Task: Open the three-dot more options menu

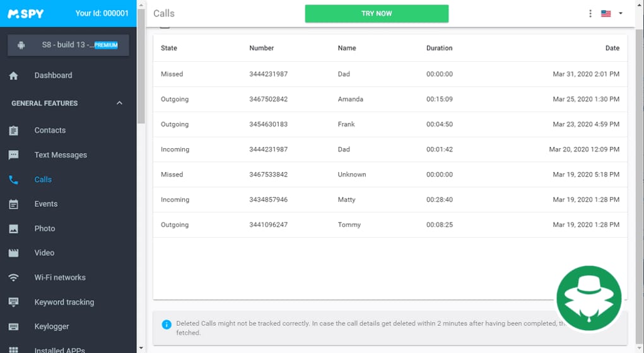Action: tap(590, 13)
